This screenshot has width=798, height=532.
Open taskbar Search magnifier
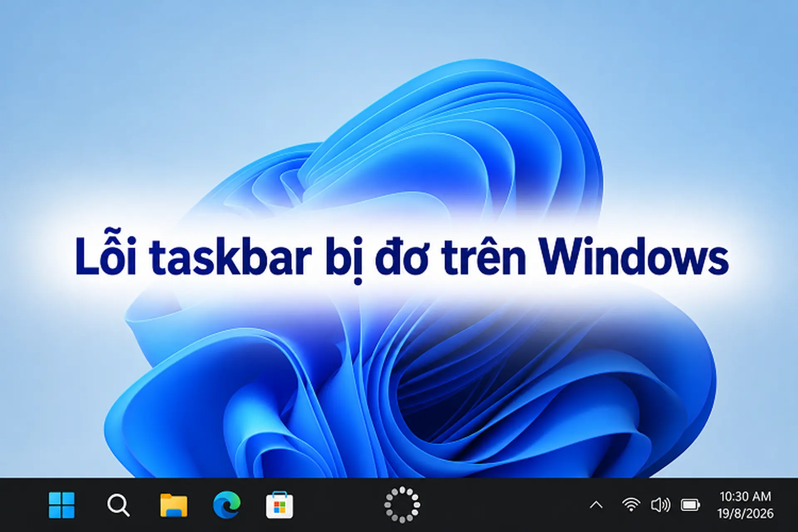[118, 505]
